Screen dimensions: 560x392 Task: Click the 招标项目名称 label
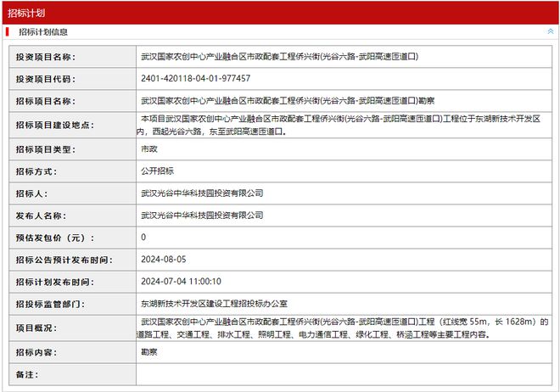(45, 101)
